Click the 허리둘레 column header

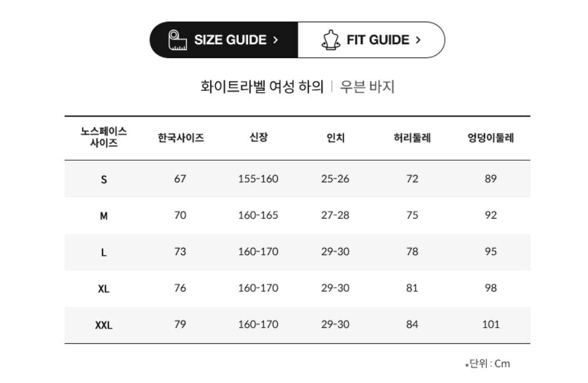[412, 138]
